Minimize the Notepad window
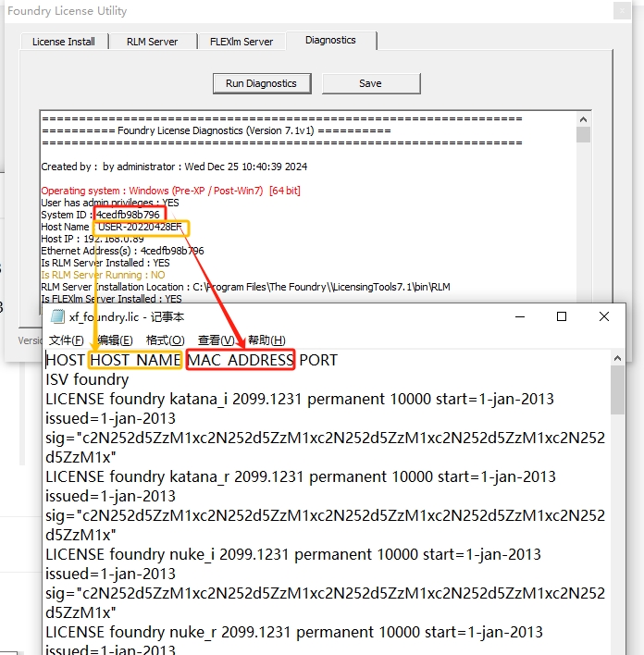This screenshot has height=655, width=644. (520, 316)
